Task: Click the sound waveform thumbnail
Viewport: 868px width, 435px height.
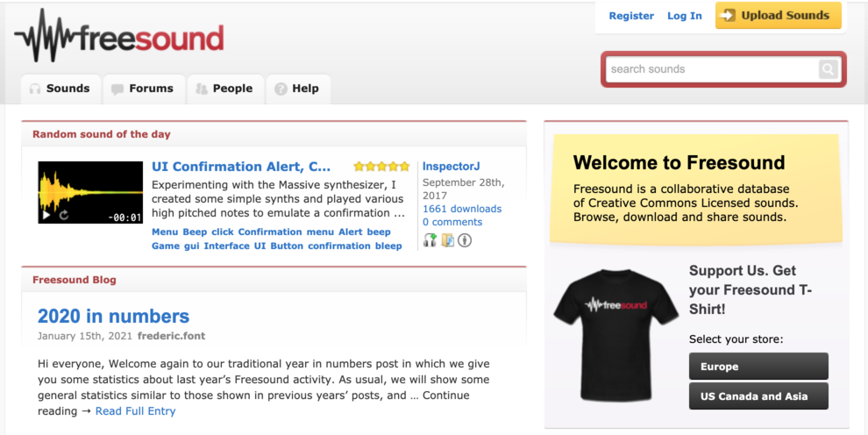Action: [90, 184]
